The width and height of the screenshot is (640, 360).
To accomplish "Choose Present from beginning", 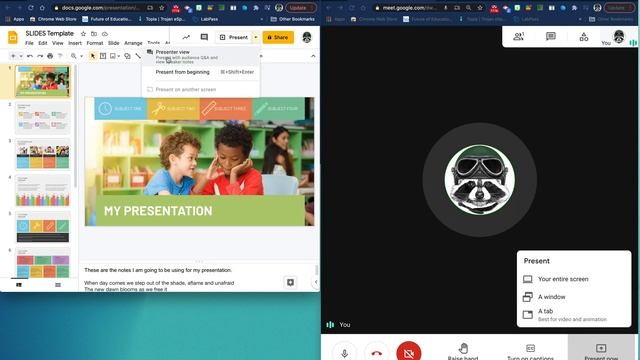I will (201, 72).
